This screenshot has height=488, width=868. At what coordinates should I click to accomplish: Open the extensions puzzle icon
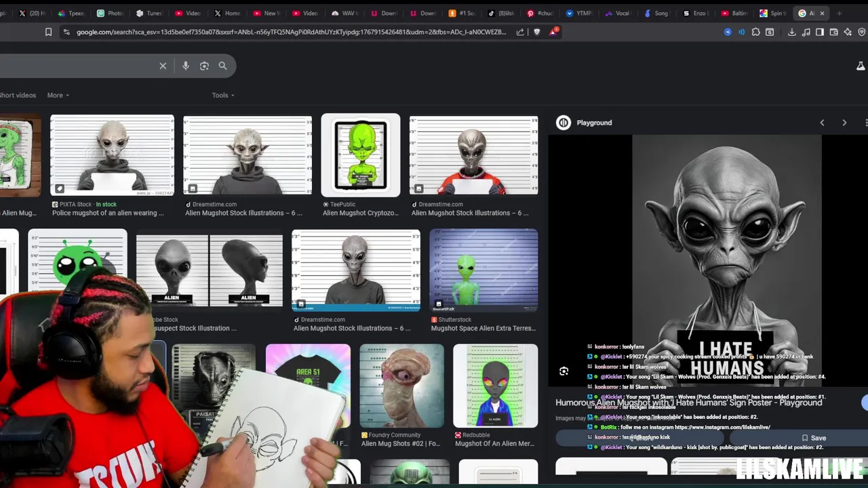(755, 32)
